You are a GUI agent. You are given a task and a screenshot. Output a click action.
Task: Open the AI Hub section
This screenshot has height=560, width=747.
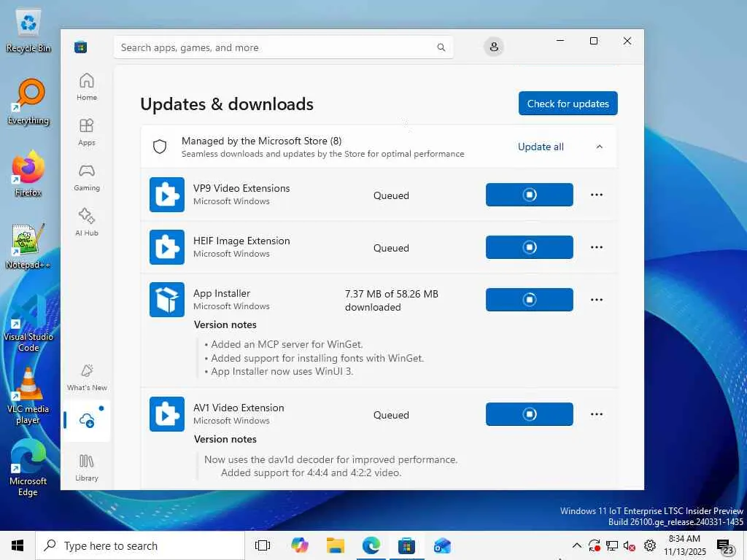(87, 222)
